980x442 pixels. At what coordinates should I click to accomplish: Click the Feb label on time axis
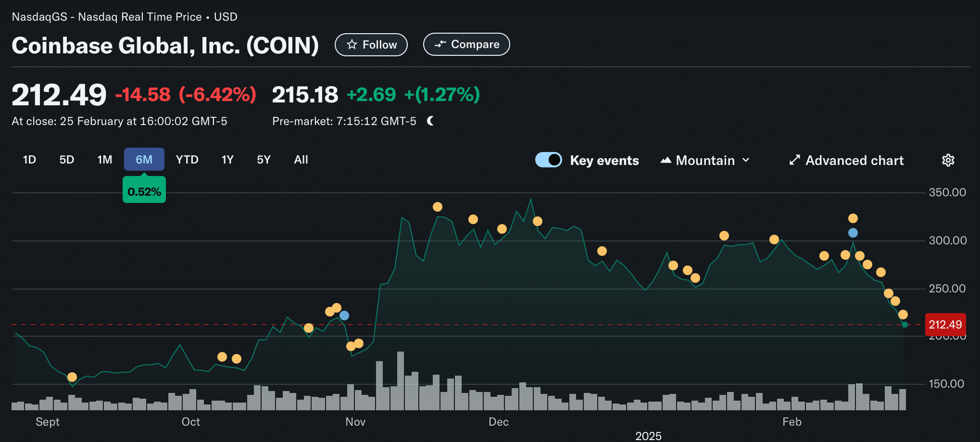tap(792, 422)
